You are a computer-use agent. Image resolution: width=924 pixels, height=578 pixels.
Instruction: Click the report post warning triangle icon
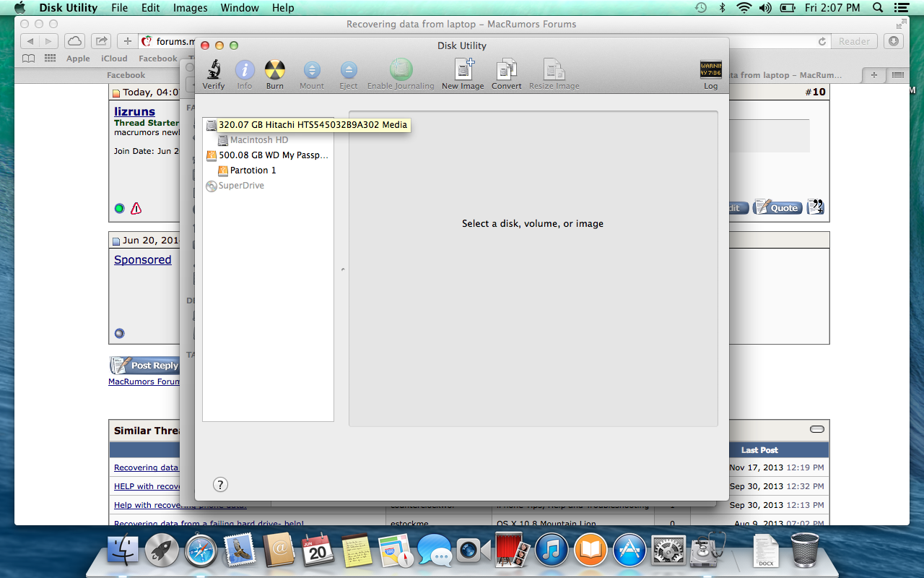click(136, 209)
